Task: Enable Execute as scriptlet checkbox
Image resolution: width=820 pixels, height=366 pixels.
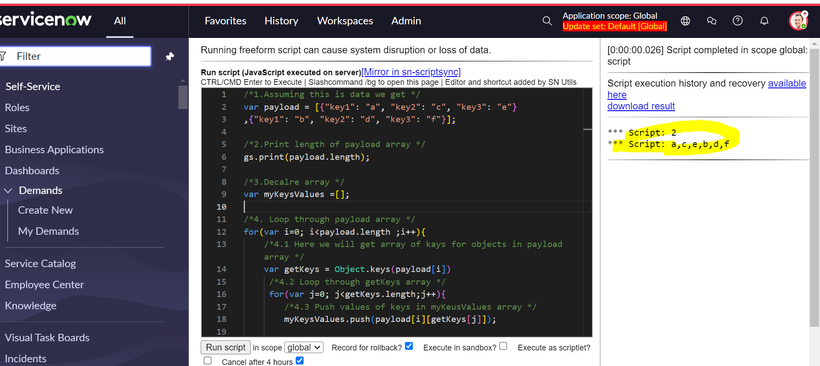Action: point(208,360)
